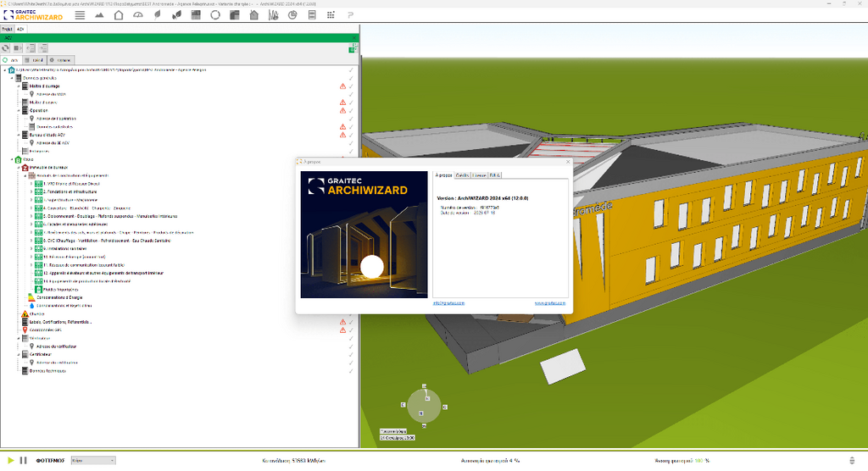This screenshot has width=868, height=471.
Task: Close the green ACV panel header
Action: pos(354,37)
